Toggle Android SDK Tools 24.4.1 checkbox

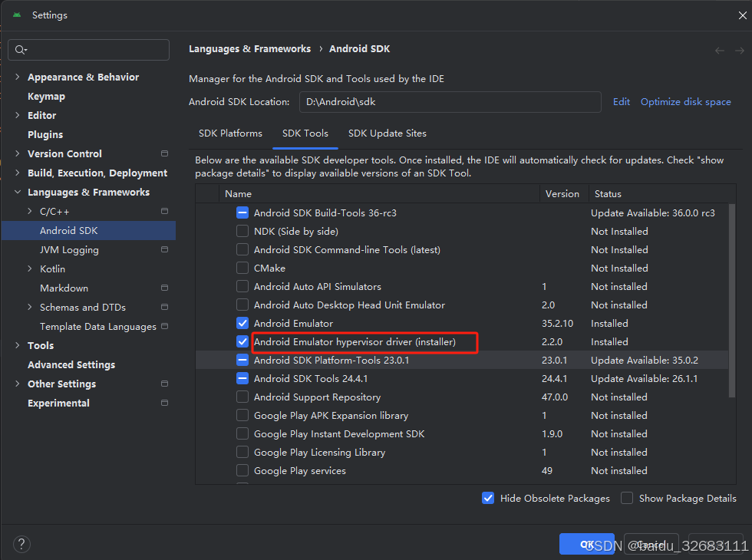[x=242, y=379]
